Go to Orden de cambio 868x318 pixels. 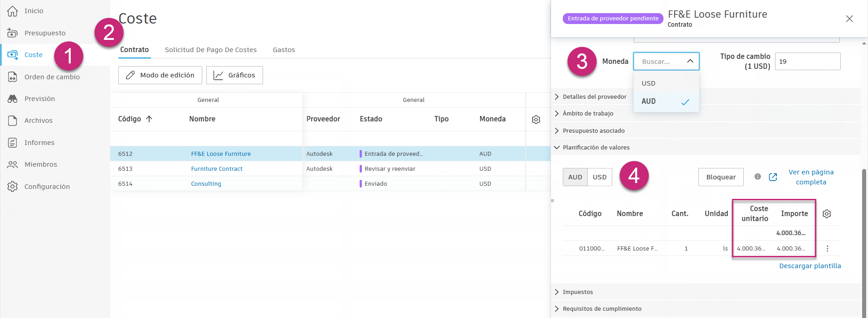(x=52, y=77)
